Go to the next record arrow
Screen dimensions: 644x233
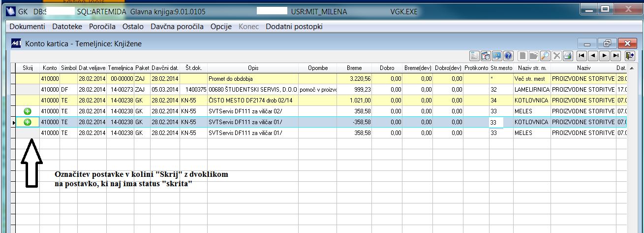(x=605, y=56)
